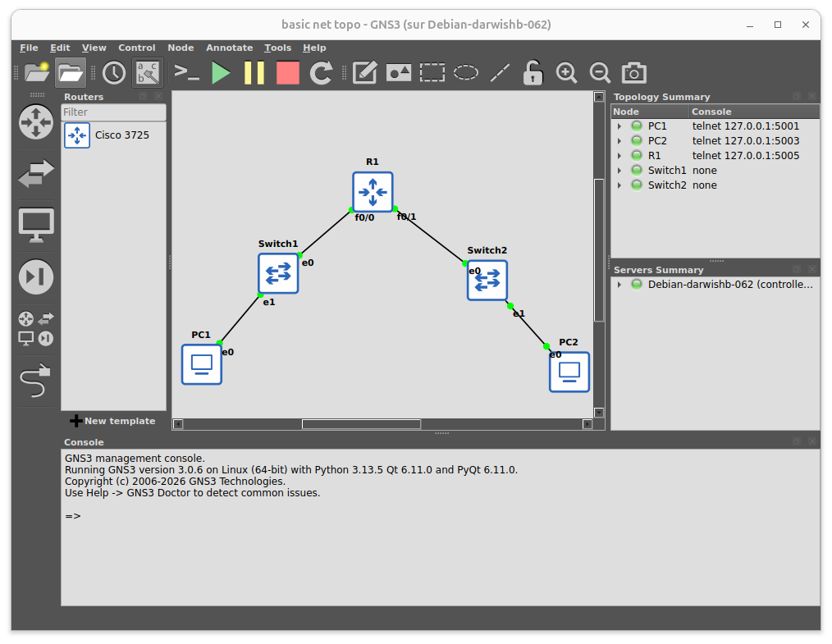Viewport: 832px width, 644px height.
Task: Reload all nodes via circular arrow icon
Action: [x=320, y=72]
